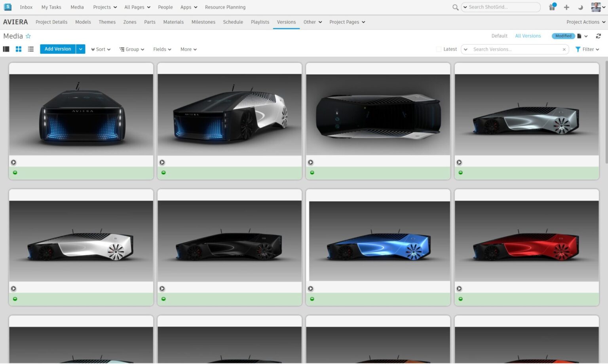This screenshot has height=364, width=608.
Task: Switch to thumbnail grid view
Action: pos(19,49)
